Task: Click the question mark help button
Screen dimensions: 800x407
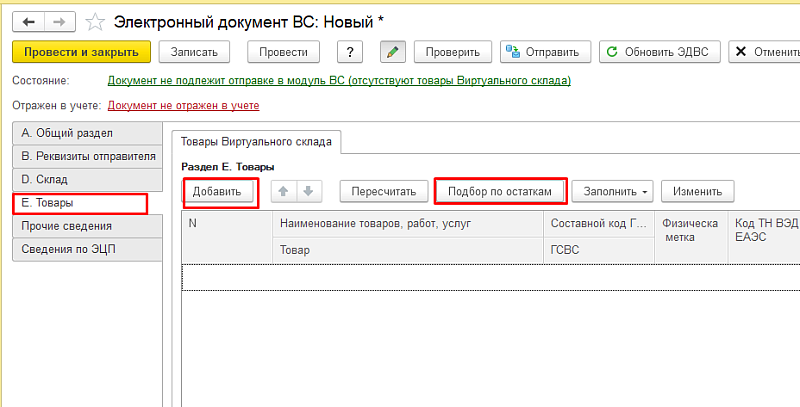Action: (349, 51)
